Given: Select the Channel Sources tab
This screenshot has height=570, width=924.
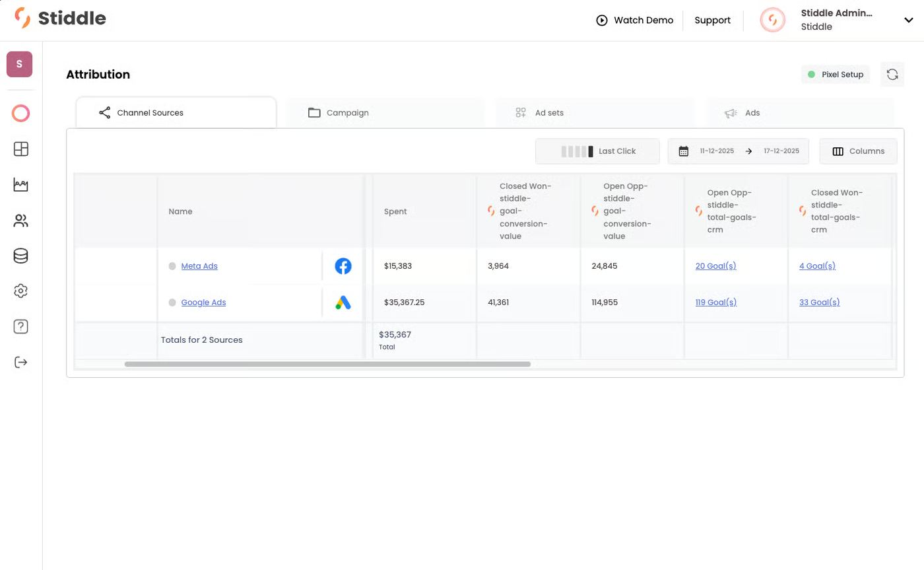Looking at the screenshot, I should (176, 113).
